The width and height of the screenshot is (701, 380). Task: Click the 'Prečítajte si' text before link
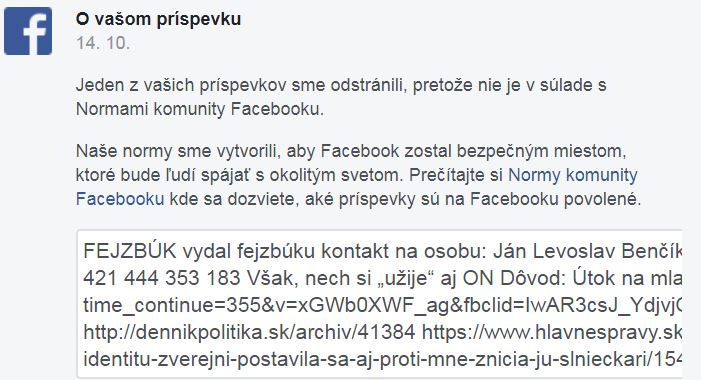pos(456,175)
